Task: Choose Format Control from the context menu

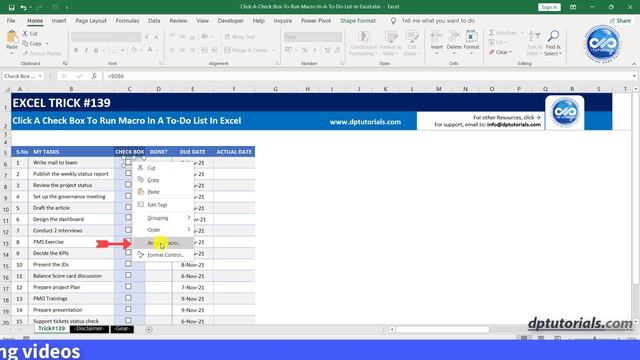Action: [164, 255]
